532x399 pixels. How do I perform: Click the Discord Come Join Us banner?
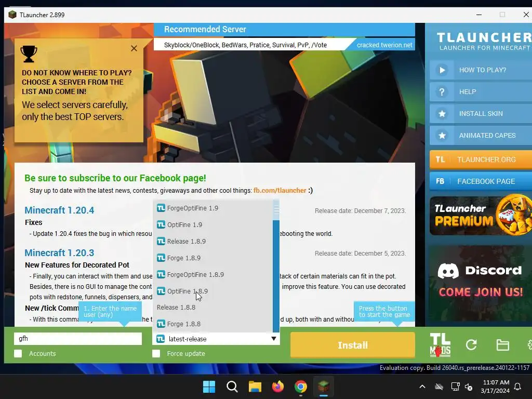pyautogui.click(x=481, y=282)
